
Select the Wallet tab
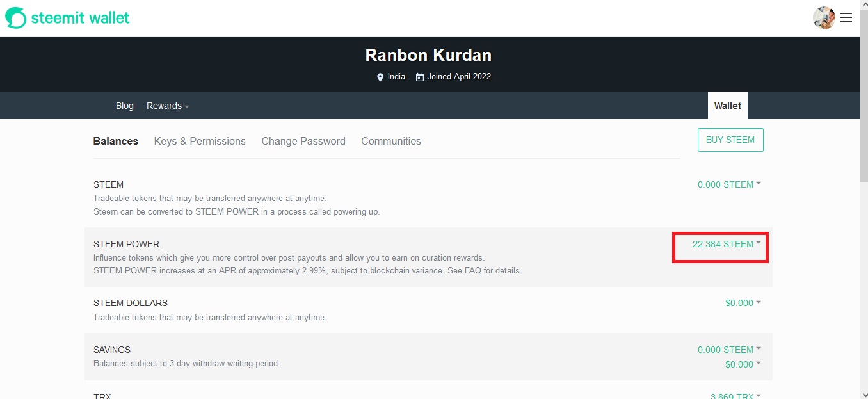tap(728, 106)
